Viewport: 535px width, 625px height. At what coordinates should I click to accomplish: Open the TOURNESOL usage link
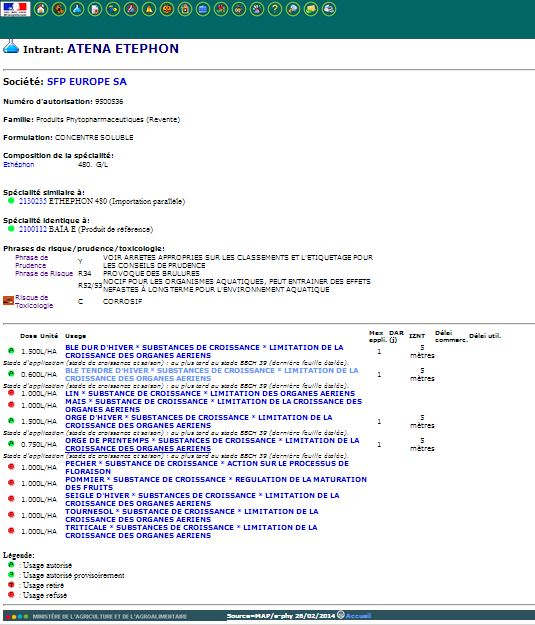(192, 515)
